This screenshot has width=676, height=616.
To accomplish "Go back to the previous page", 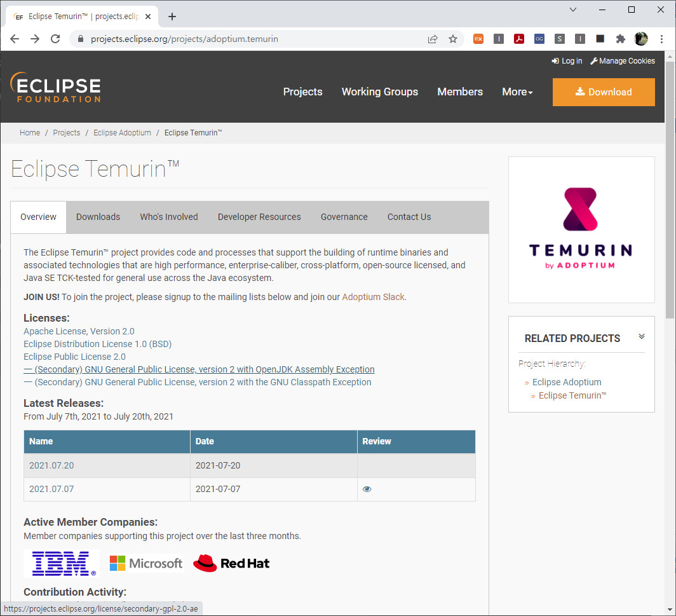I will tap(15, 39).
